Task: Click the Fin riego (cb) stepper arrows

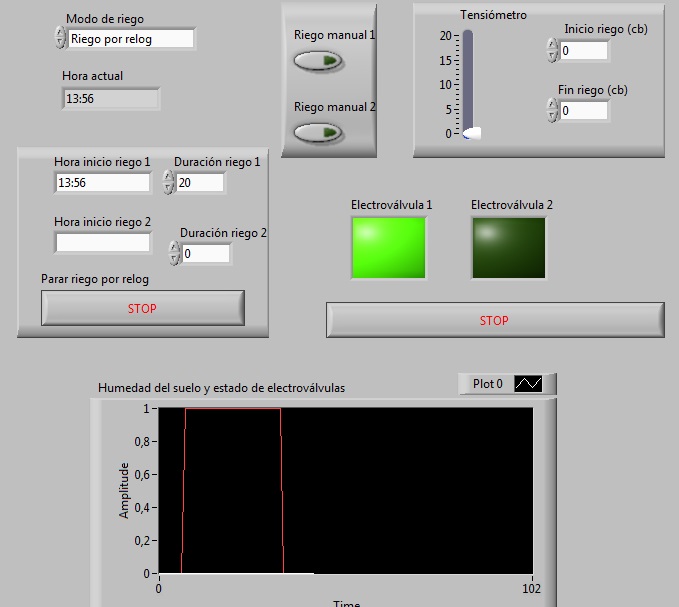Action: (552, 110)
